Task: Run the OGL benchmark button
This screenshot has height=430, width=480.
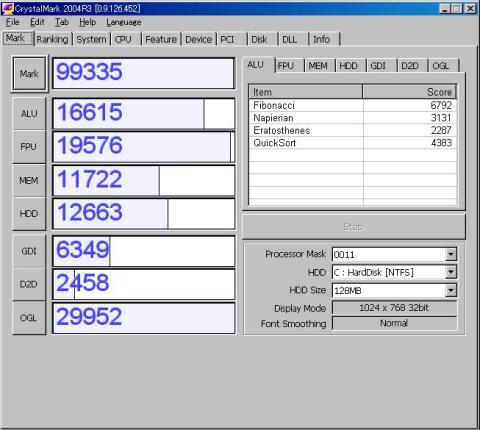Action: pyautogui.click(x=29, y=318)
